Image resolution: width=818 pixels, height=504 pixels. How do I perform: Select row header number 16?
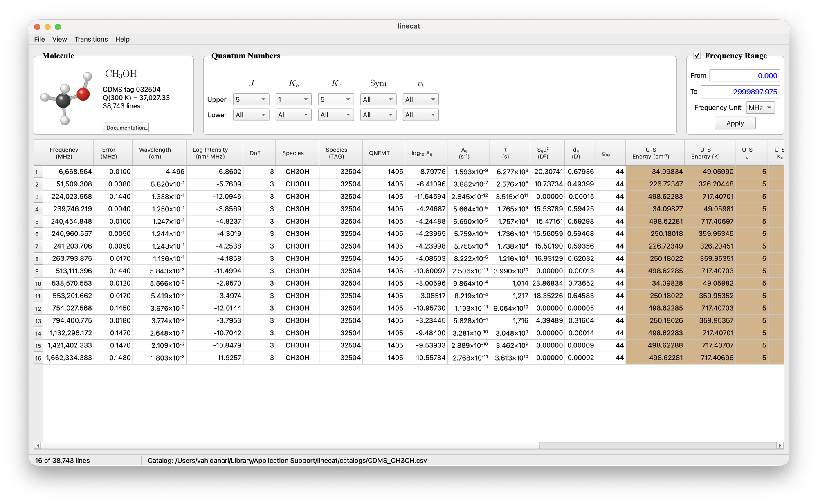click(38, 358)
